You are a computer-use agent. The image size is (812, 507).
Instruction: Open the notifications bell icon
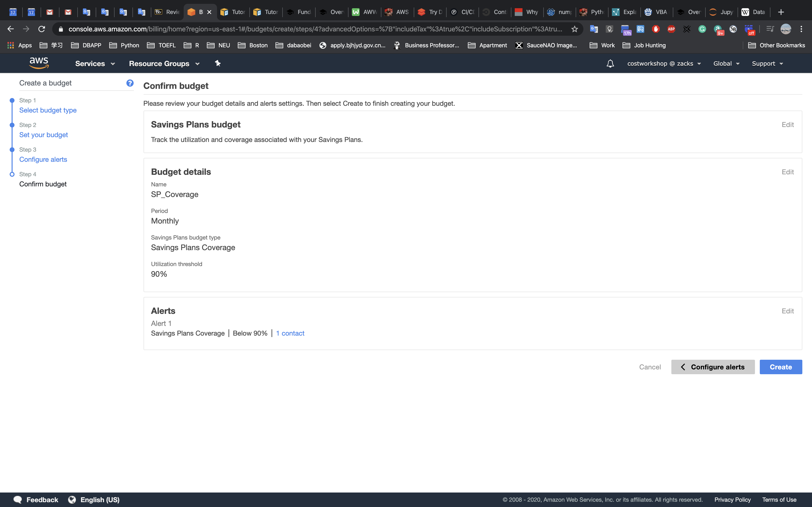610,63
